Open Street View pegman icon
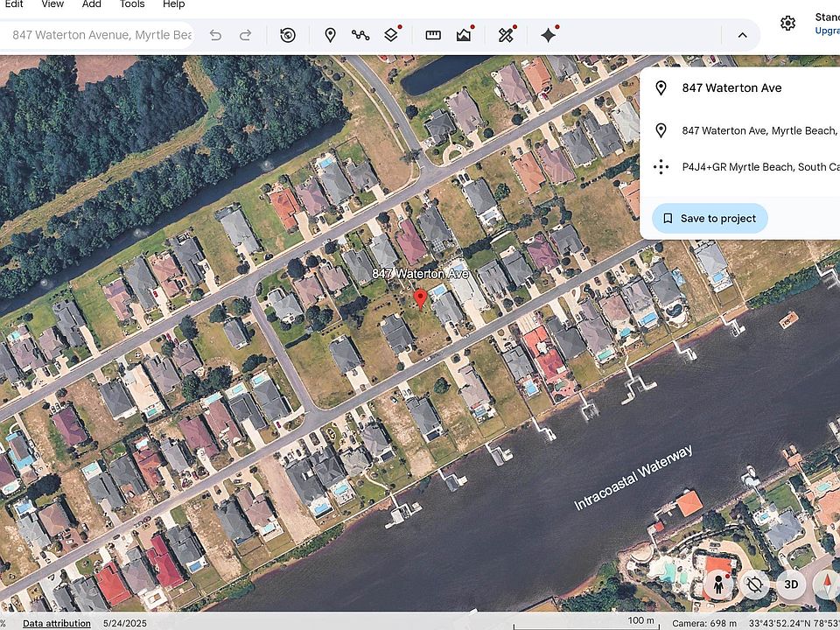Screen dimensions: 840x630 (719, 584)
